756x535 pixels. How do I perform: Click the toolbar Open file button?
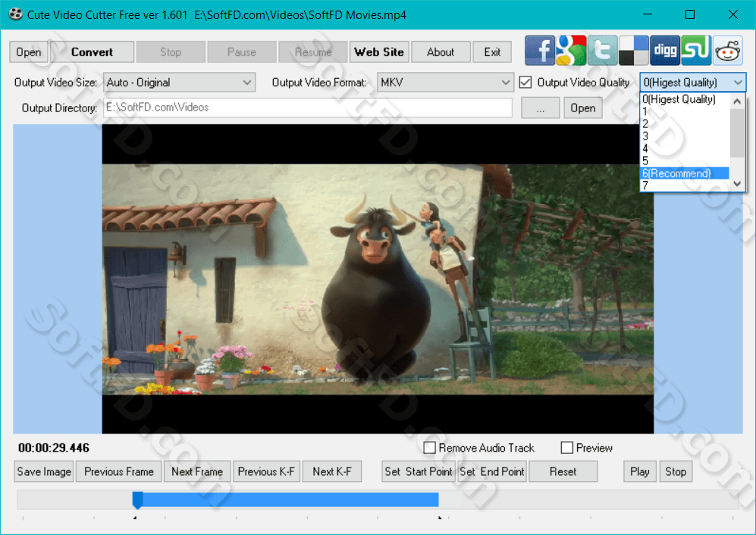coord(29,52)
